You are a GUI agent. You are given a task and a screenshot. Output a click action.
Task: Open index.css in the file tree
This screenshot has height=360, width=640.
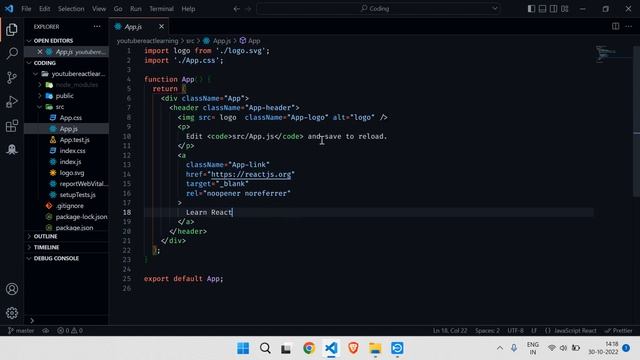(x=67, y=151)
